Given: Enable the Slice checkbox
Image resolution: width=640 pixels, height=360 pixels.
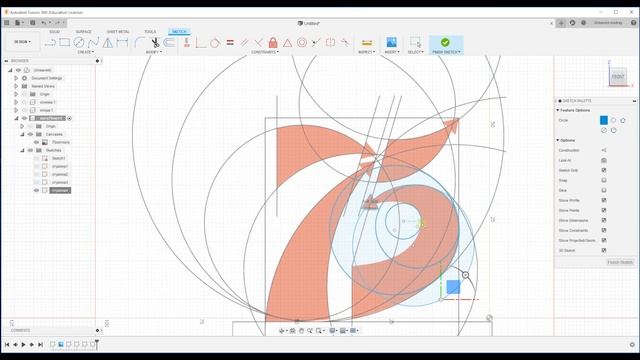Looking at the screenshot, I should [x=604, y=190].
